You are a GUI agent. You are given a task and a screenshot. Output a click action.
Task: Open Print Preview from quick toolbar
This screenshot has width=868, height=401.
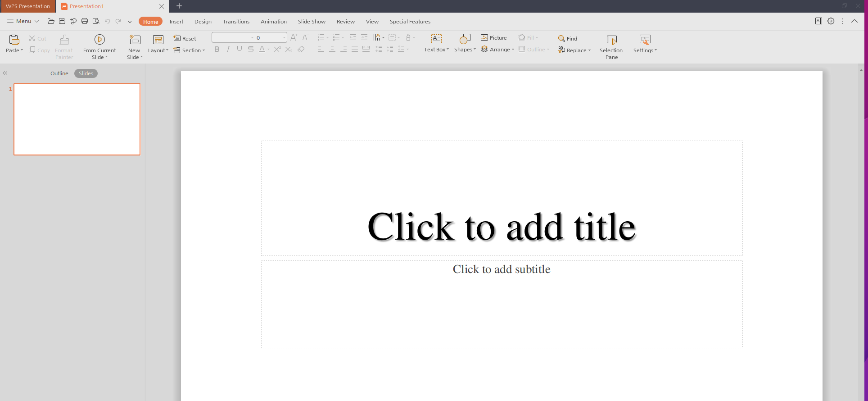96,21
